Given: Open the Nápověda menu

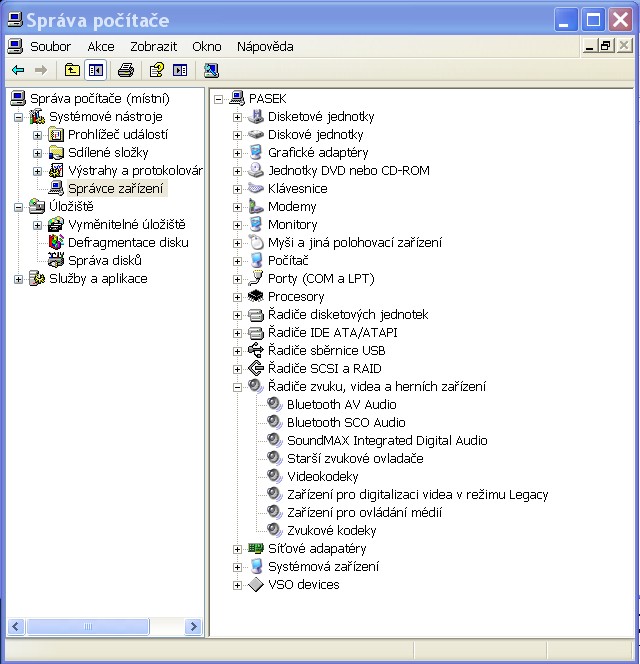Looking at the screenshot, I should [x=265, y=46].
